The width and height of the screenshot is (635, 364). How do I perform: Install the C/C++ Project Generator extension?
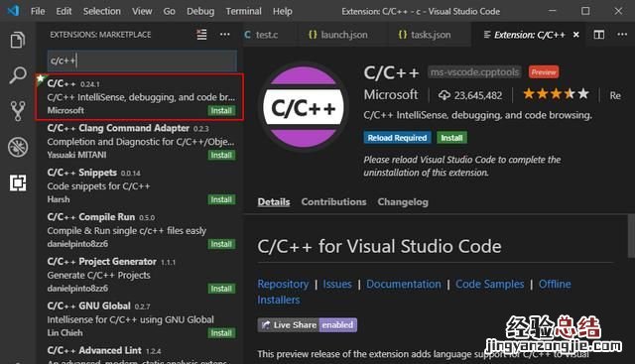221,289
